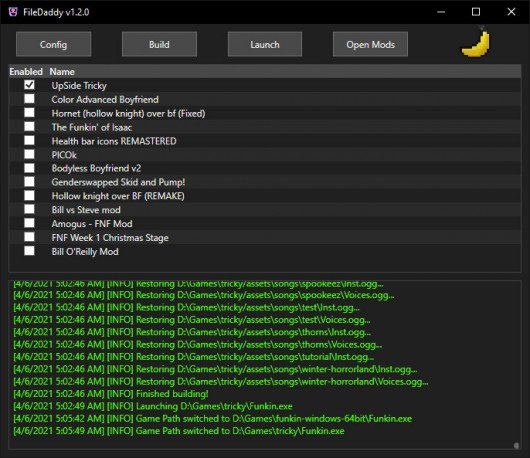The width and height of the screenshot is (530, 458).
Task: Select Hollow knight over BF (REMAKE) name
Action: click(118, 196)
